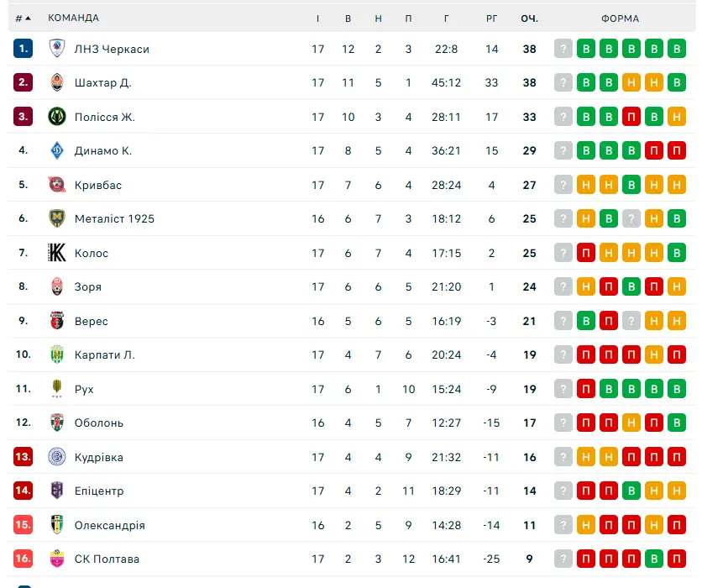Click the grey ? badge for ЛНЗ Черкаси
The image size is (702, 588).
click(x=563, y=49)
